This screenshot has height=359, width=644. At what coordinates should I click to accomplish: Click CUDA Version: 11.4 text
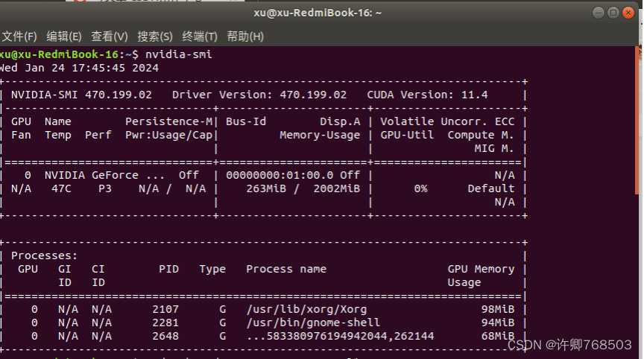tap(427, 95)
